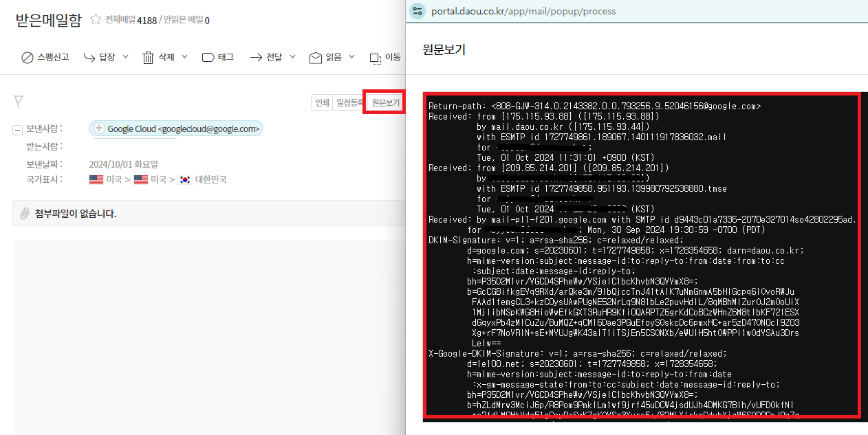Click the reply (답장) arrow icon
The width and height of the screenshot is (868, 435).
tap(89, 58)
